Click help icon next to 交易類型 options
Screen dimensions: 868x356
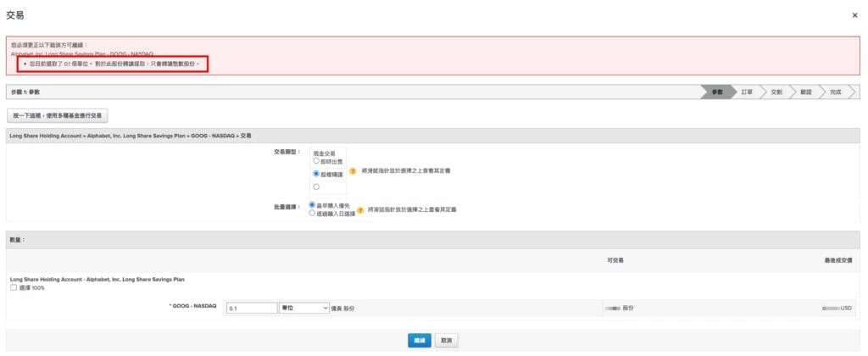pyautogui.click(x=353, y=171)
